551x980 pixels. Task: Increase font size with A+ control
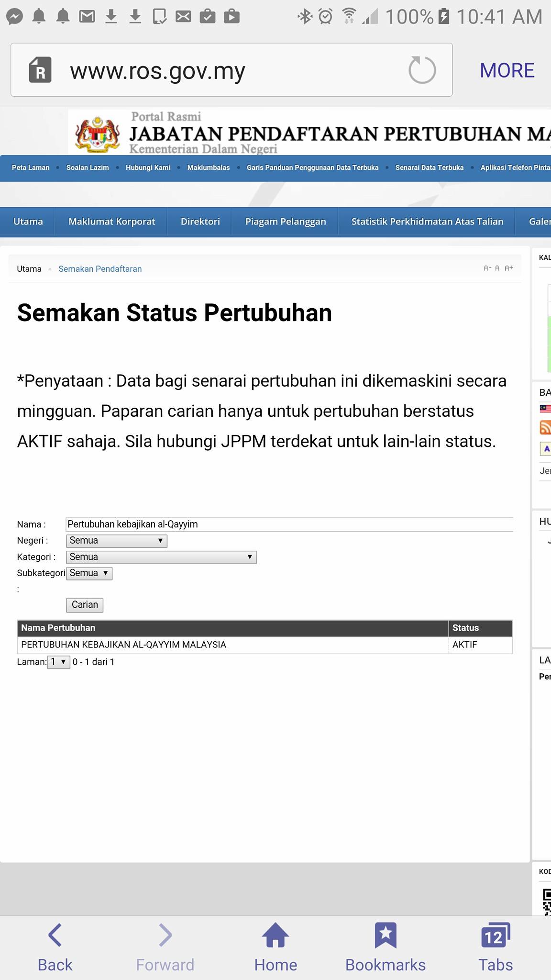tap(509, 268)
